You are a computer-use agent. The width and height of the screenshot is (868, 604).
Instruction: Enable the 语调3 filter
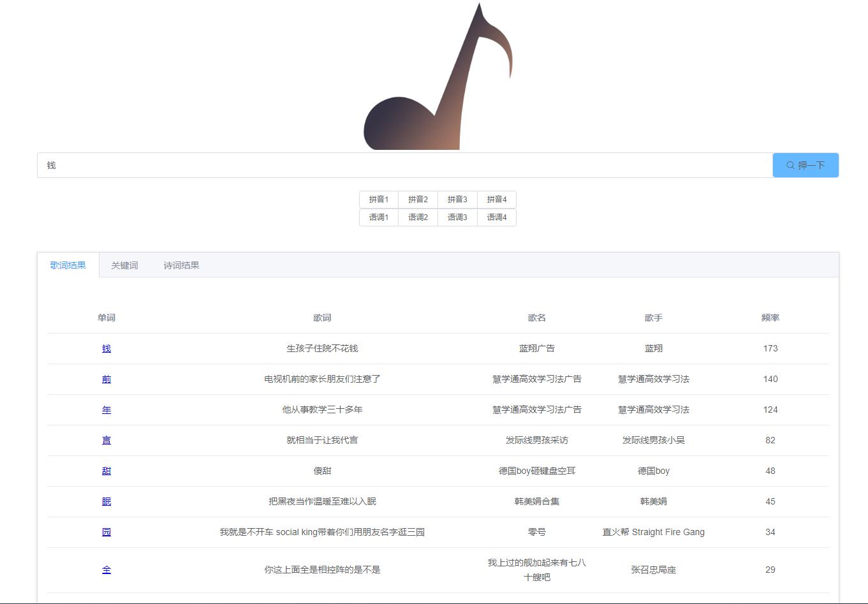[x=457, y=217]
